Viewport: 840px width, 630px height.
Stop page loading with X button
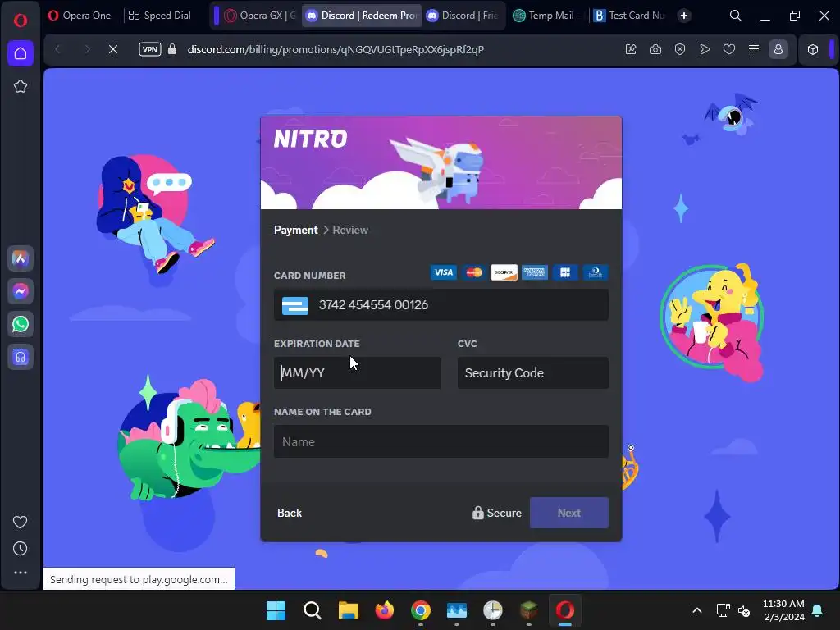coord(113,49)
